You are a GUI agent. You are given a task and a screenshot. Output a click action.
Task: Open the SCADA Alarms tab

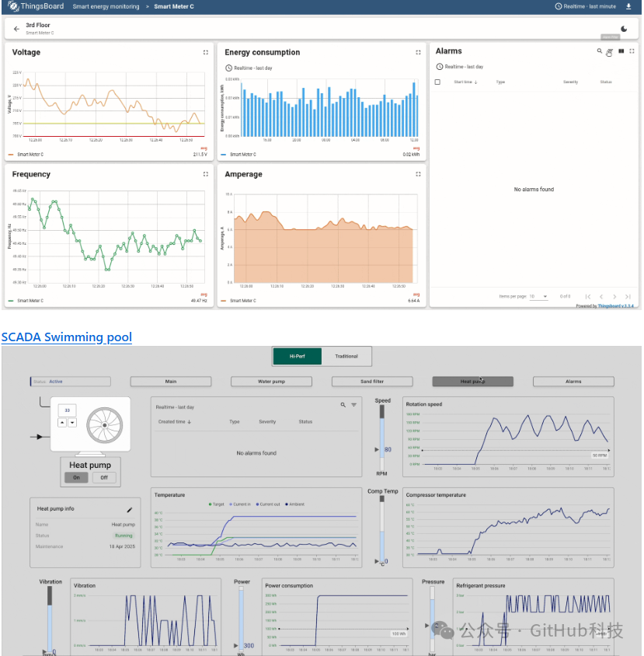click(573, 382)
